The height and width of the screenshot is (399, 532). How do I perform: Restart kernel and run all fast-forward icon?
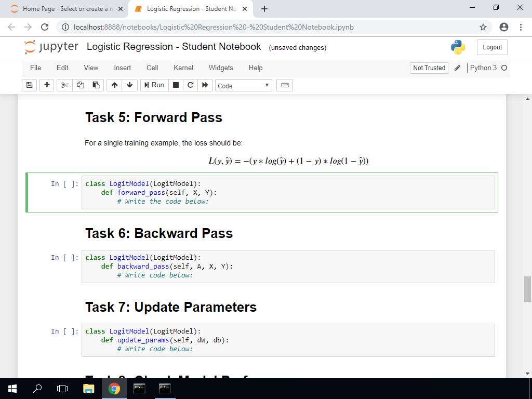[205, 85]
